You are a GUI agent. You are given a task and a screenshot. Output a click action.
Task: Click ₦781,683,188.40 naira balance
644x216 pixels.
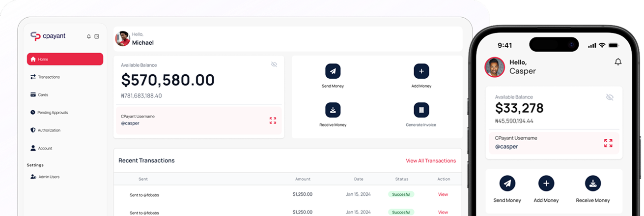pyautogui.click(x=141, y=95)
